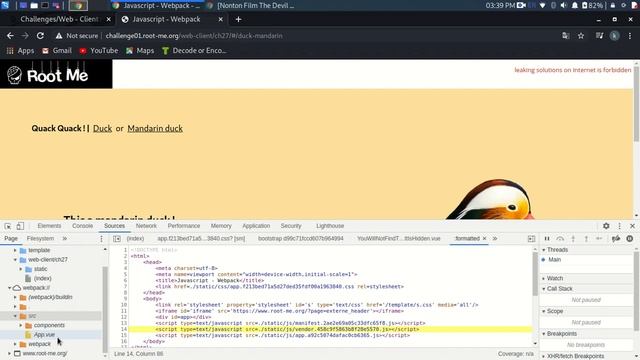The image size is (640, 360).
Task: Expand the (webpack)/buildin folder
Action: [15, 297]
